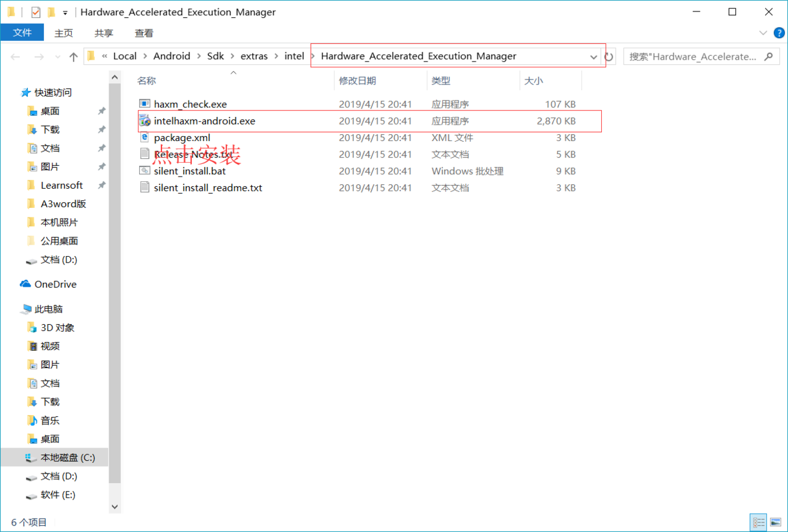788x532 pixels.
Task: Click the title bar folder icon
Action: [11, 12]
